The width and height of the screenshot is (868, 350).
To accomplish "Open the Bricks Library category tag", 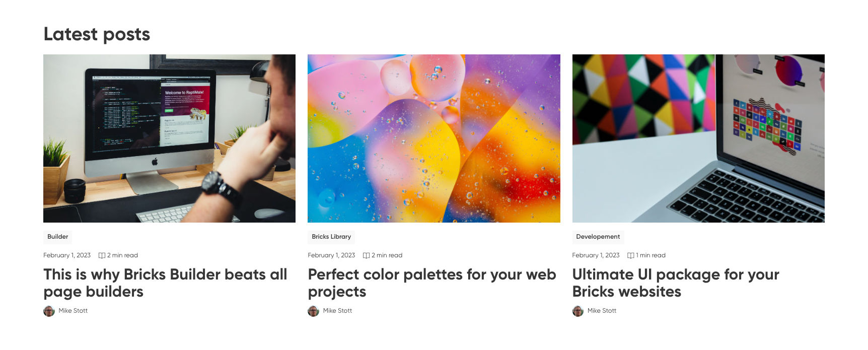I will pyautogui.click(x=331, y=237).
